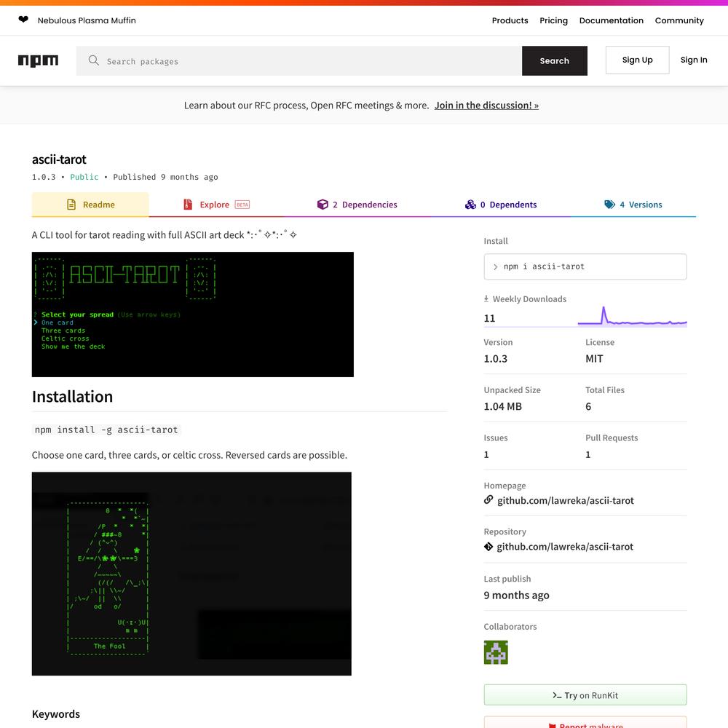Screen dimensions: 728x728
Task: Open the Repository github.com/lawreka/ascii-tarot link
Action: [x=565, y=547]
